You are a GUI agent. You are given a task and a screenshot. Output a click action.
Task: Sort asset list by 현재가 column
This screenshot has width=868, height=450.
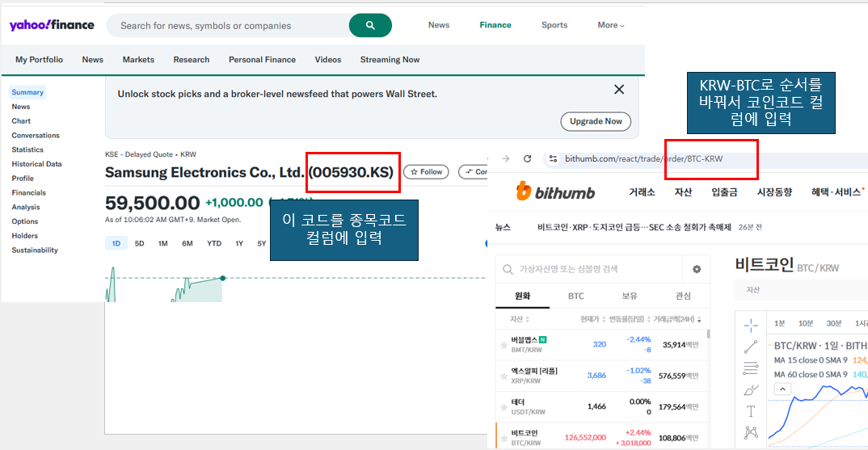click(592, 319)
